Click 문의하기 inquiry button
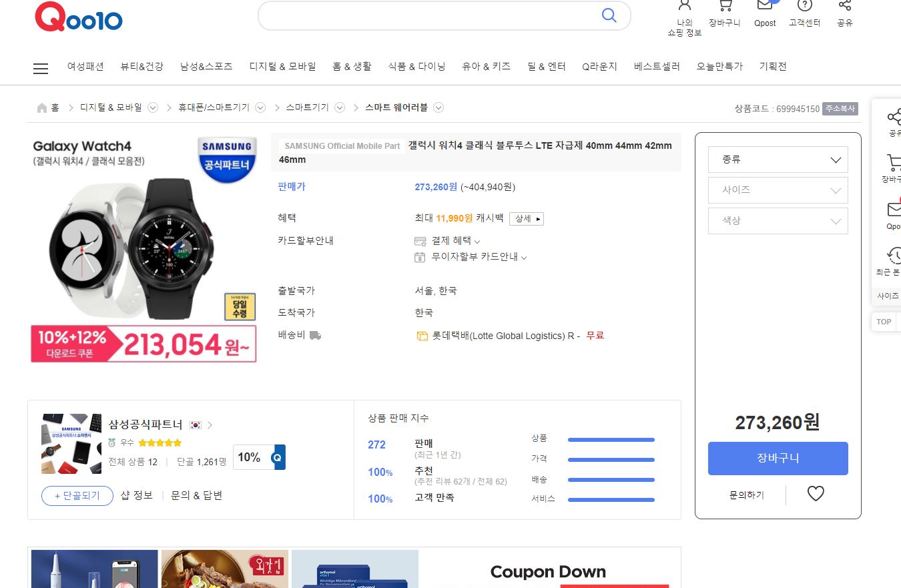 coord(747,495)
